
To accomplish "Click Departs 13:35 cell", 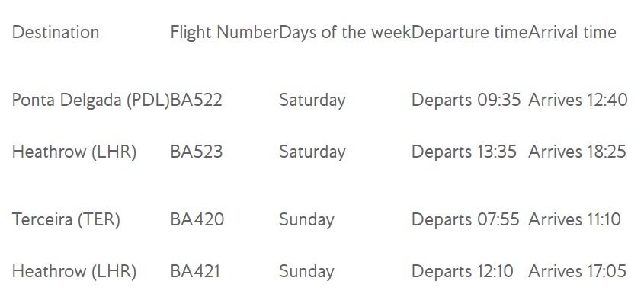I will point(464,152).
